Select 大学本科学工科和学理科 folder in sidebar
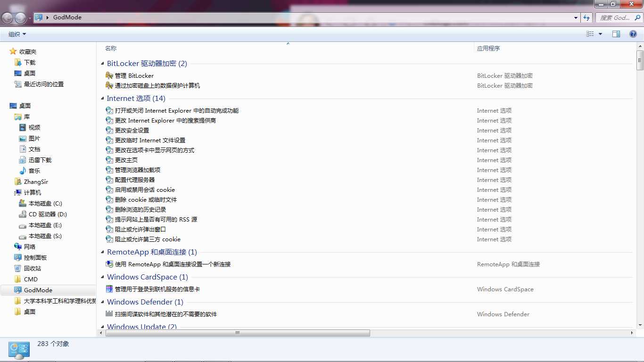Image resolution: width=644 pixels, height=362 pixels. 60,301
